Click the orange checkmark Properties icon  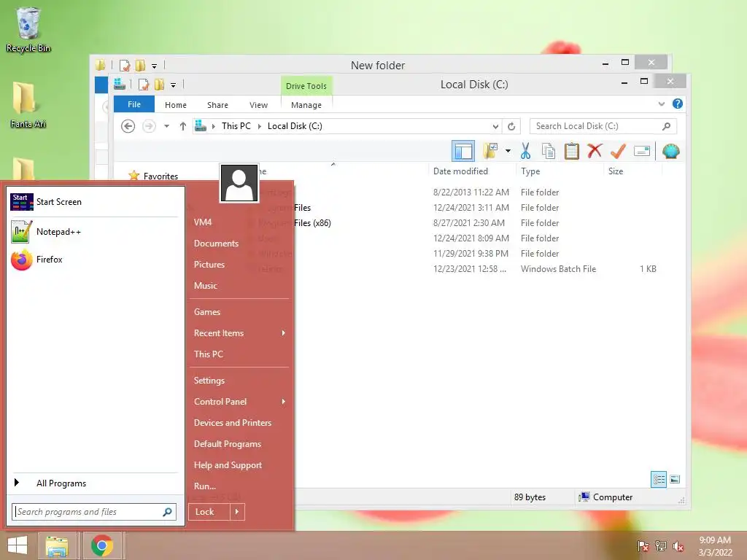618,152
